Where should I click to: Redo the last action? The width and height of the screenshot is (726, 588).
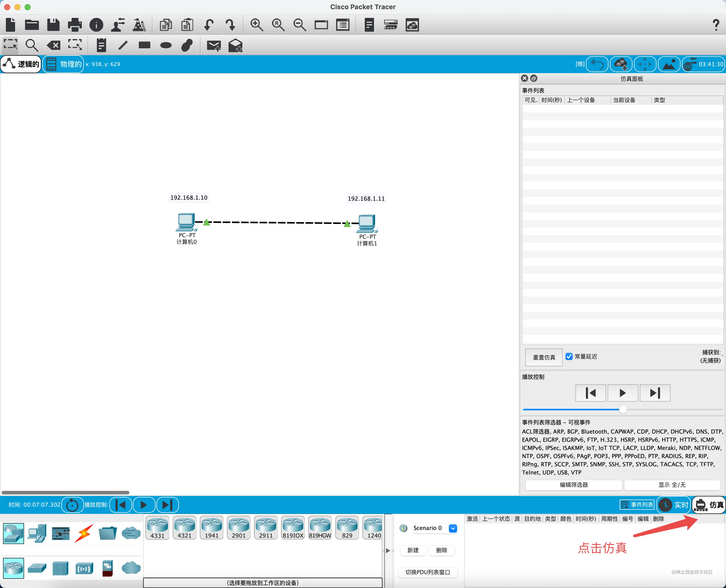pyautogui.click(x=230, y=25)
